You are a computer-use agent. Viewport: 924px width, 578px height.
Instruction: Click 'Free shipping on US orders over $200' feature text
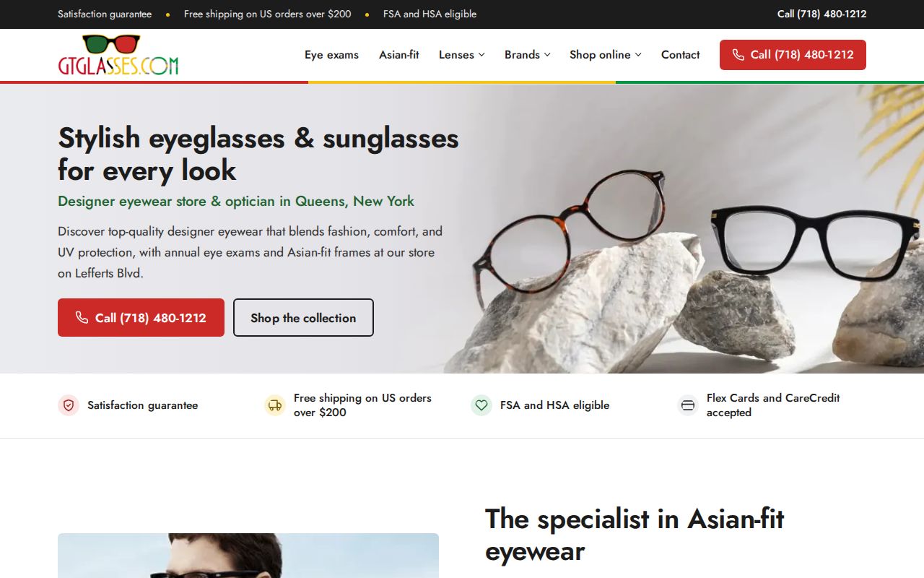[362, 405]
